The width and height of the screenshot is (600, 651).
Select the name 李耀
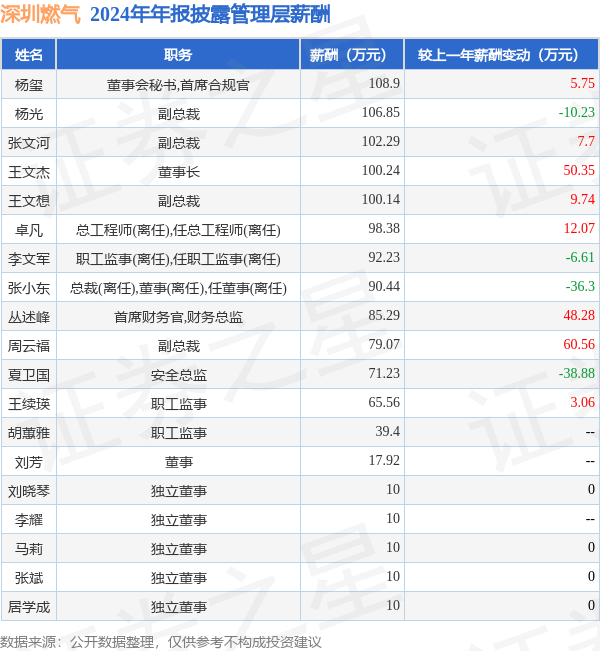(29, 520)
